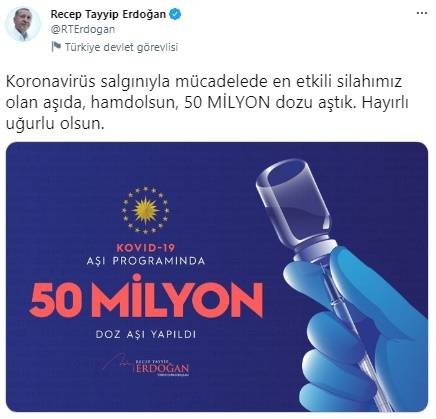Open the attached 50 MİLYON image
Viewport: 436px width, 419px height.
[x=217, y=277]
